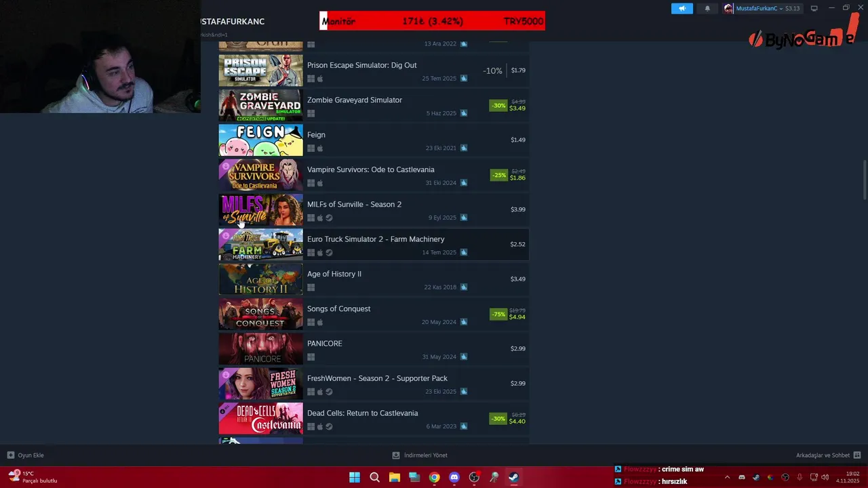Click Dead Cells -30% discount price

pos(507,418)
